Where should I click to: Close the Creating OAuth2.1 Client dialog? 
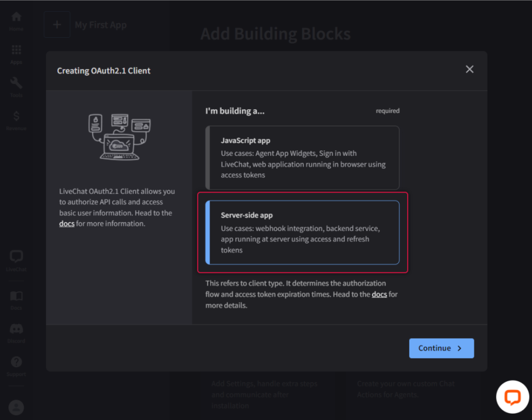469,69
